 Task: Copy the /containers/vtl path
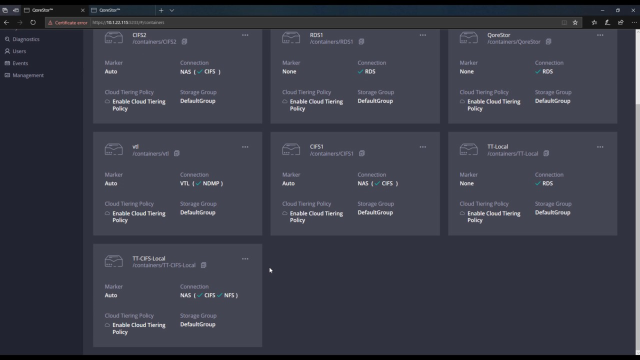pos(177,153)
